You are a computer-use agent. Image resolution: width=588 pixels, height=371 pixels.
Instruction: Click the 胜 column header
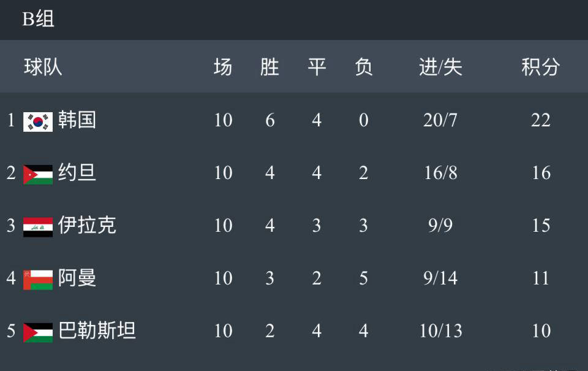pyautogui.click(x=269, y=66)
